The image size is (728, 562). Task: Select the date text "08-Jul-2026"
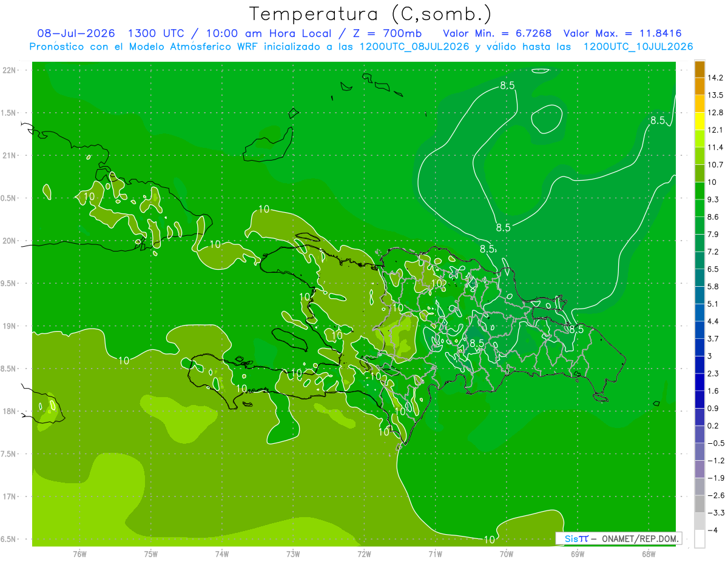[x=76, y=33]
